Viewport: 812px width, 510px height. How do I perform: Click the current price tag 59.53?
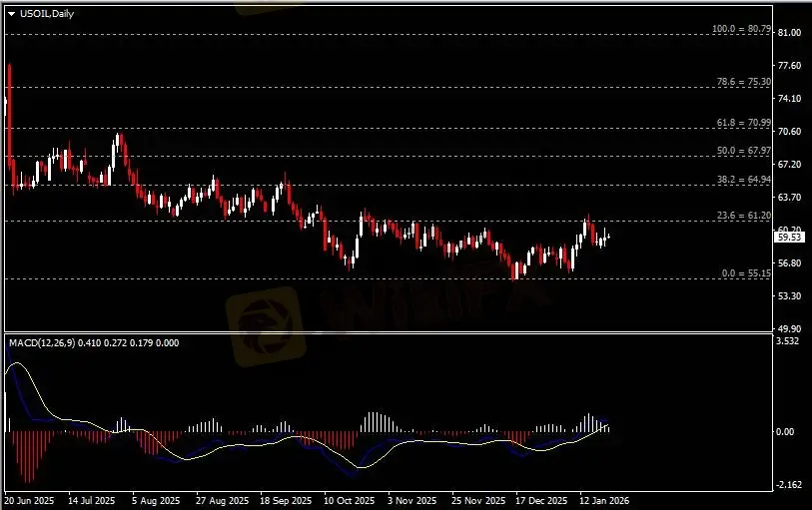[x=789, y=238]
